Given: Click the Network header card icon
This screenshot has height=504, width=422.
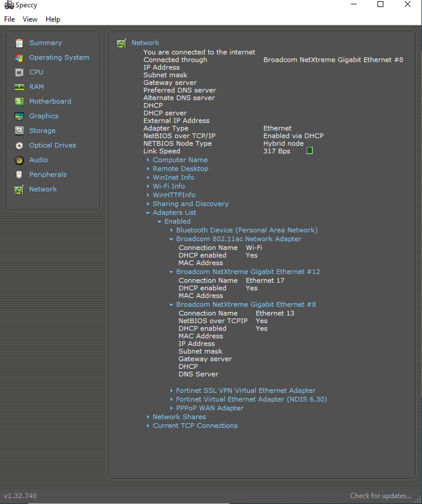Looking at the screenshot, I should tap(121, 43).
